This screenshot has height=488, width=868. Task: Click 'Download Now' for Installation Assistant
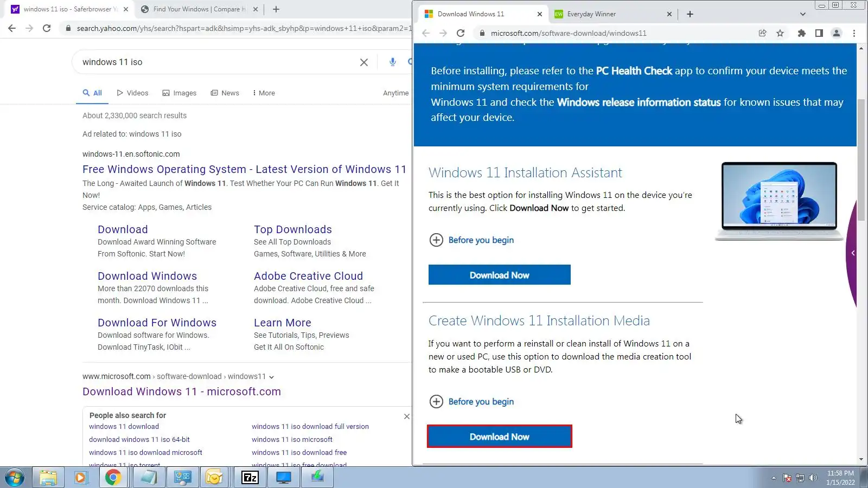coord(500,275)
